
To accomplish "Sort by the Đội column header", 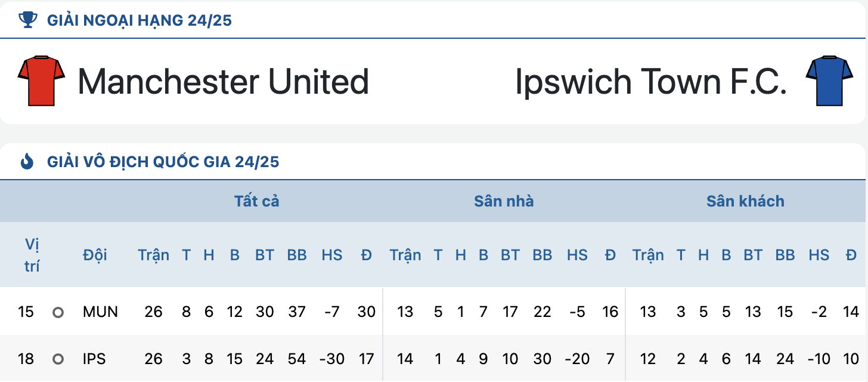I will [x=95, y=255].
